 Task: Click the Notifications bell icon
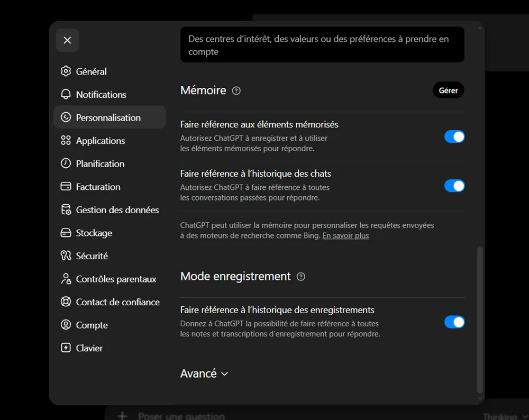point(66,94)
